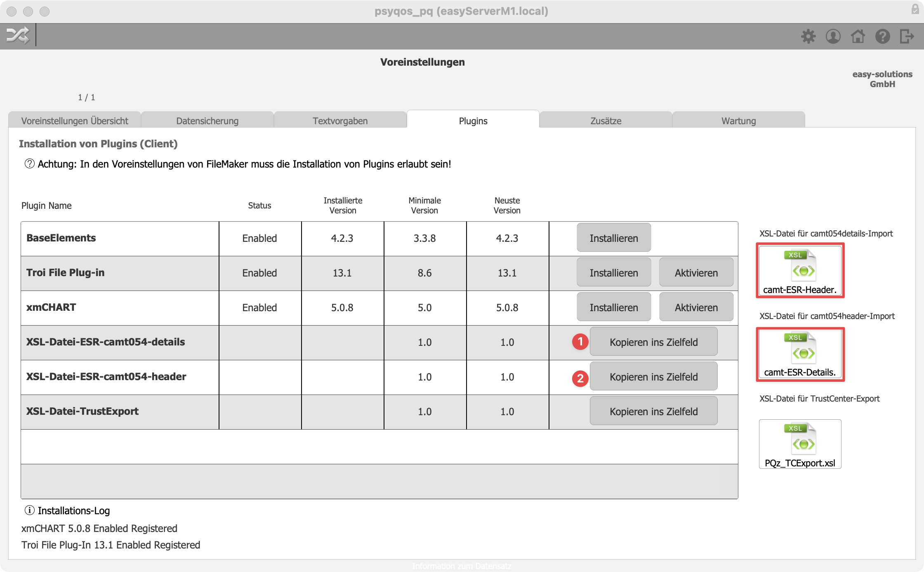
Task: Open the Zusätze tab
Action: tap(606, 121)
